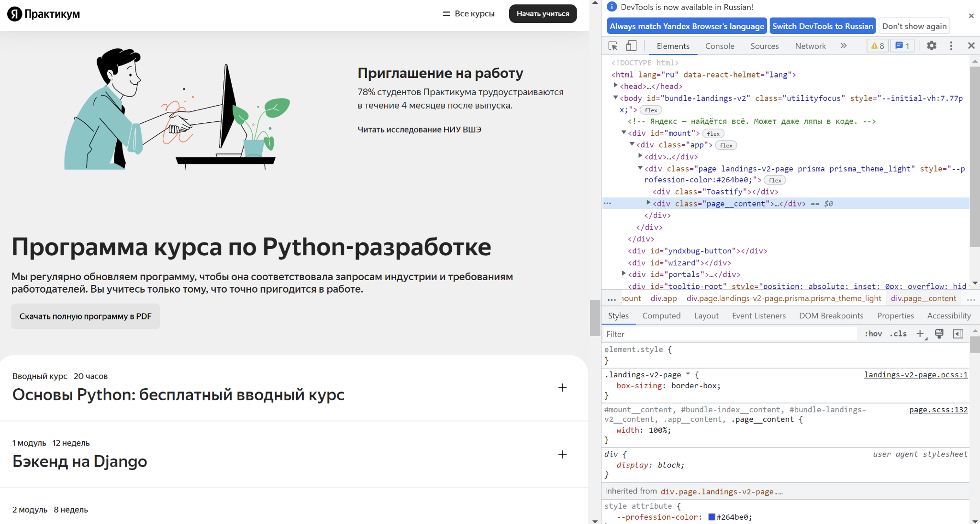Click the DOM tree scrollbar thumb
Viewport: 980px width, 524px height.
974,157
